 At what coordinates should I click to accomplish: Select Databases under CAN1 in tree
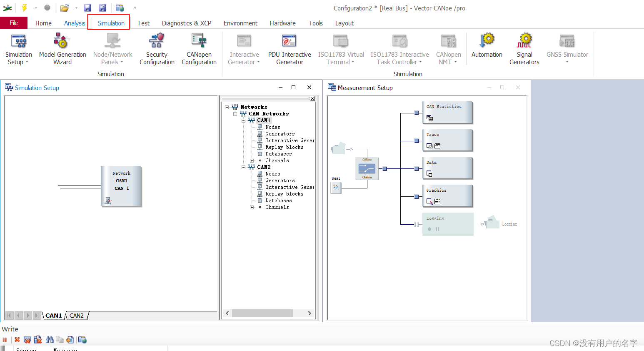tap(279, 154)
